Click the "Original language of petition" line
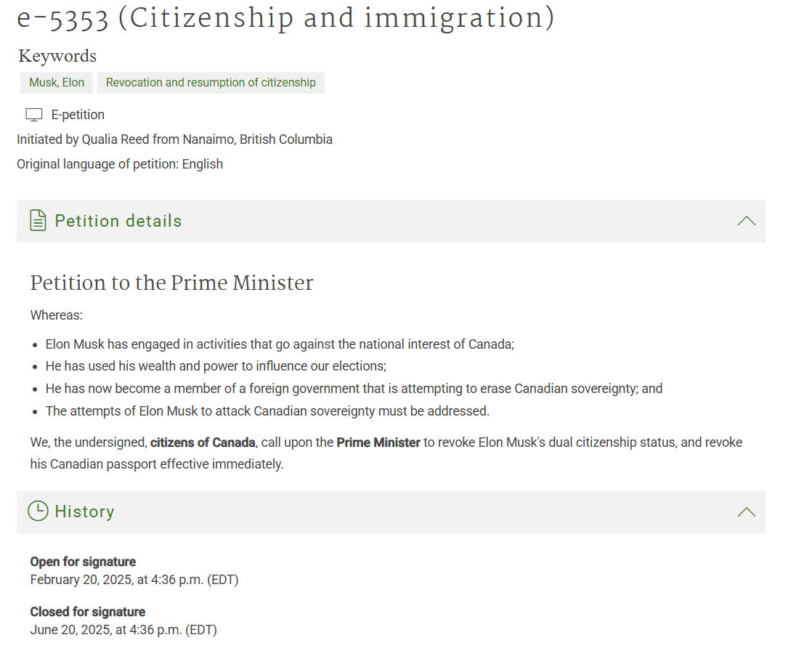The height and width of the screenshot is (672, 812). (x=120, y=164)
